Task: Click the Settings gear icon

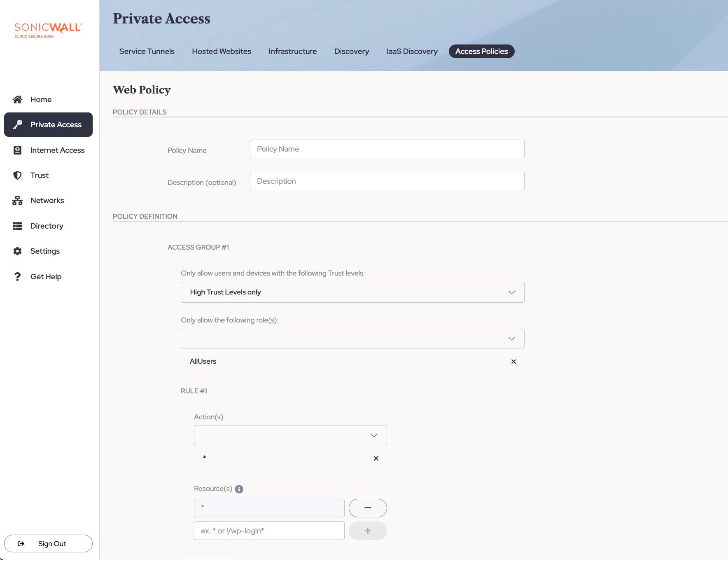Action: pos(17,251)
